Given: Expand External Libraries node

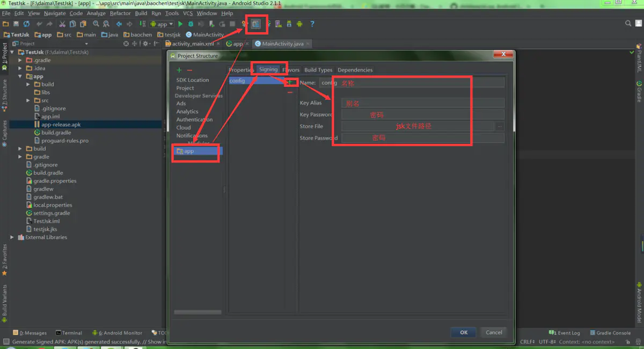Looking at the screenshot, I should click(x=12, y=237).
